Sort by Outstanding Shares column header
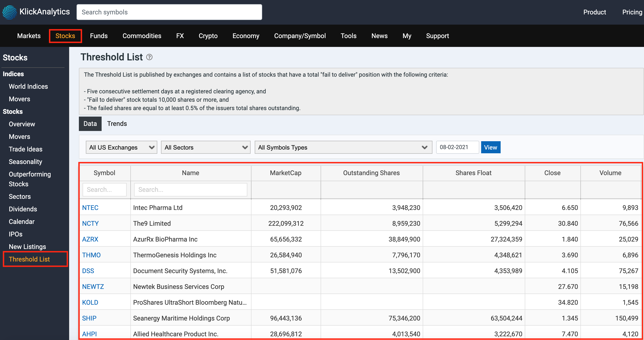644x340 pixels. coord(371,173)
